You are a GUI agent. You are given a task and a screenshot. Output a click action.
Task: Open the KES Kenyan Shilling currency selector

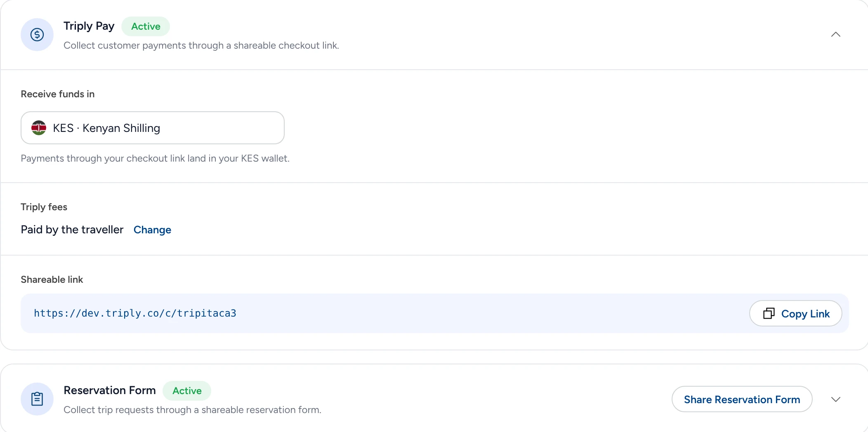point(153,128)
